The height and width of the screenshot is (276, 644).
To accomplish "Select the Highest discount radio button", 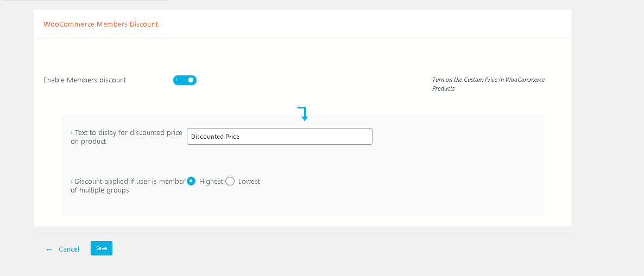I will coord(191,182).
